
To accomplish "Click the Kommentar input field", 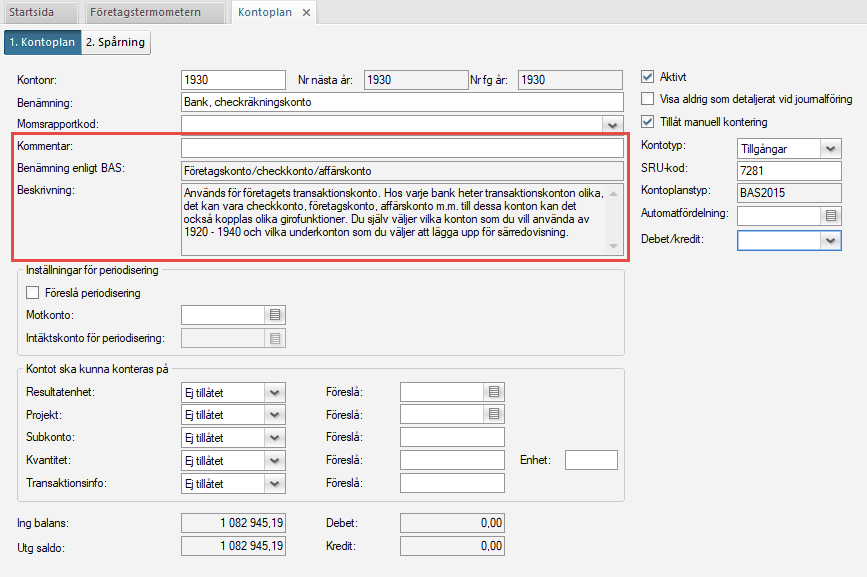I will [x=402, y=148].
